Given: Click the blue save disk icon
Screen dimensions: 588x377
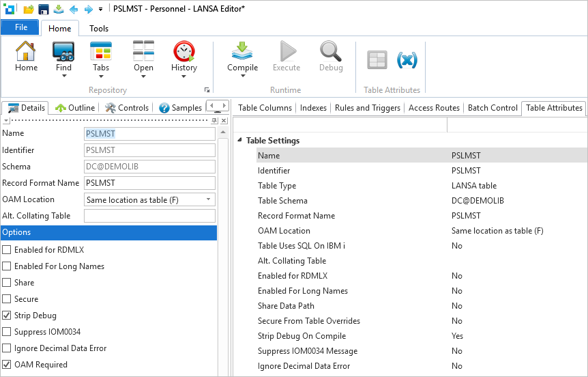Looking at the screenshot, I should [x=44, y=9].
